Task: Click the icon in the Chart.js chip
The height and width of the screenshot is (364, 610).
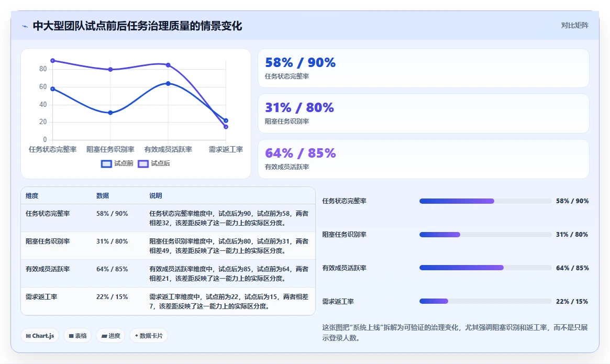Action: [28, 336]
